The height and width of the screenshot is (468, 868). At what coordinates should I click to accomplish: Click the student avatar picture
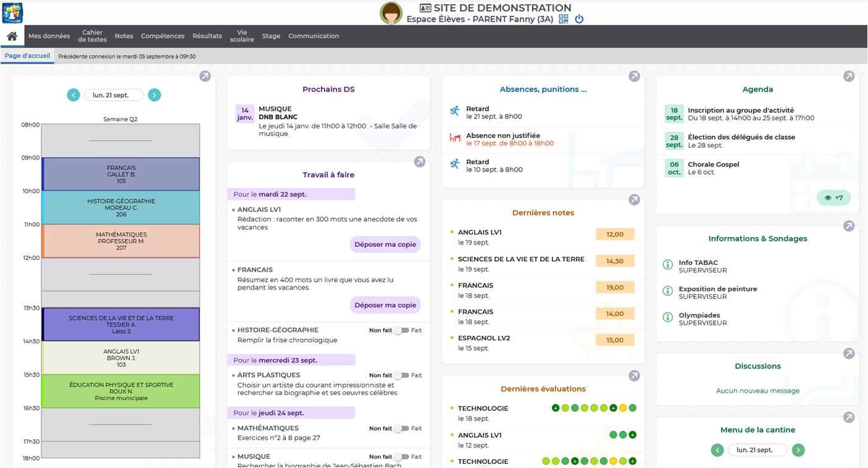[x=391, y=13]
